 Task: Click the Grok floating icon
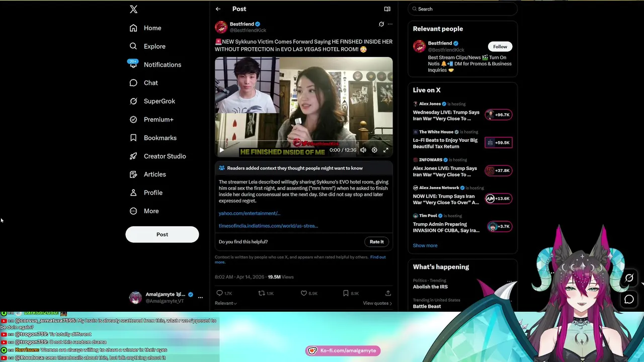pos(629,278)
